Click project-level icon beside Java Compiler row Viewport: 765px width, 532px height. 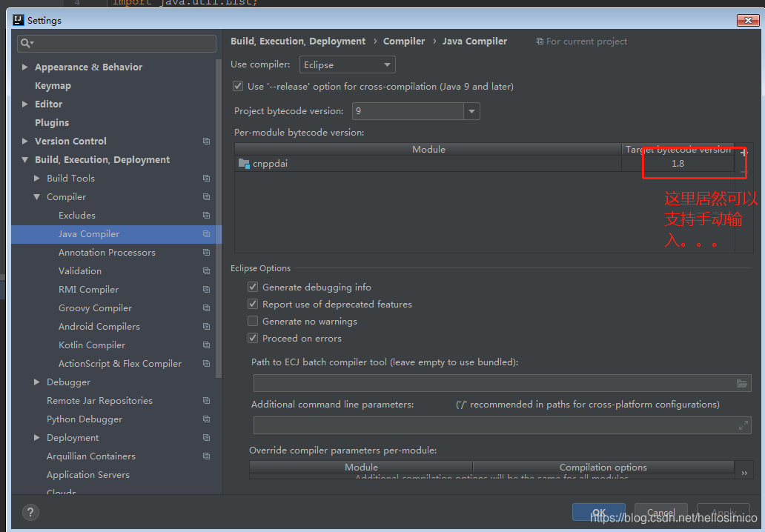point(206,234)
